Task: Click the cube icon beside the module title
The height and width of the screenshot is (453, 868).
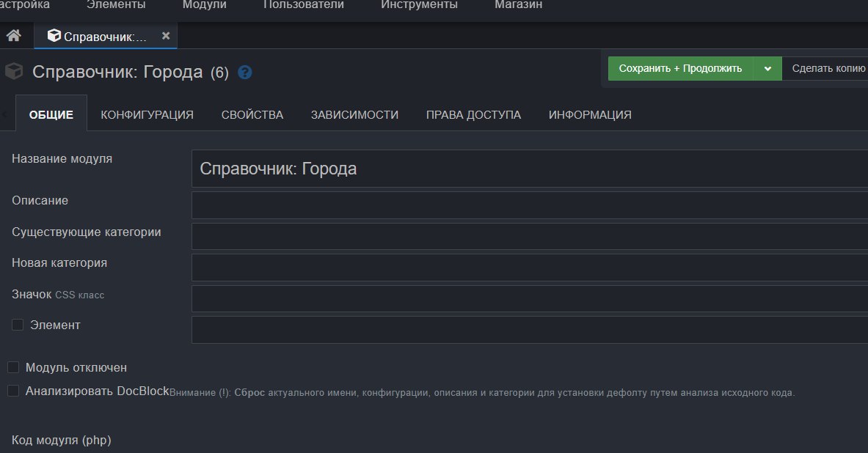Action: [x=14, y=71]
